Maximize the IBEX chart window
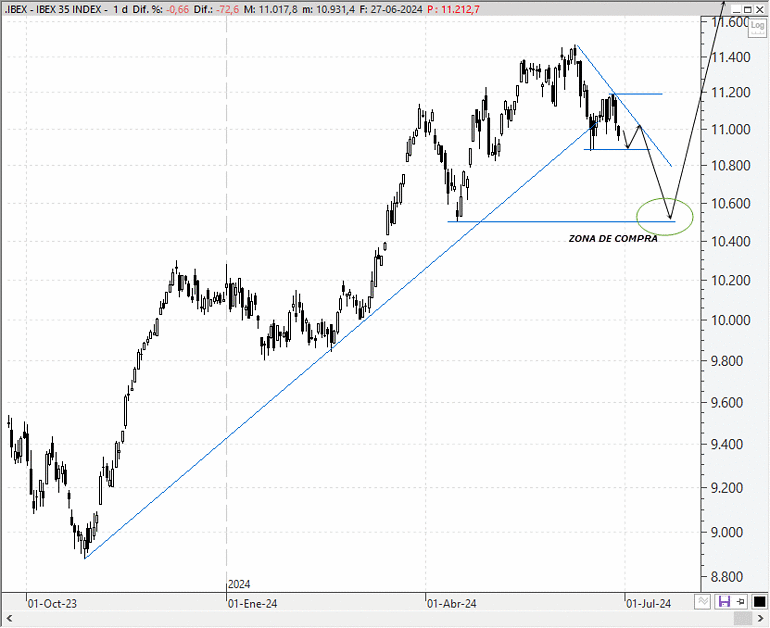Screen dimensions: 770x628 [x=747, y=9]
